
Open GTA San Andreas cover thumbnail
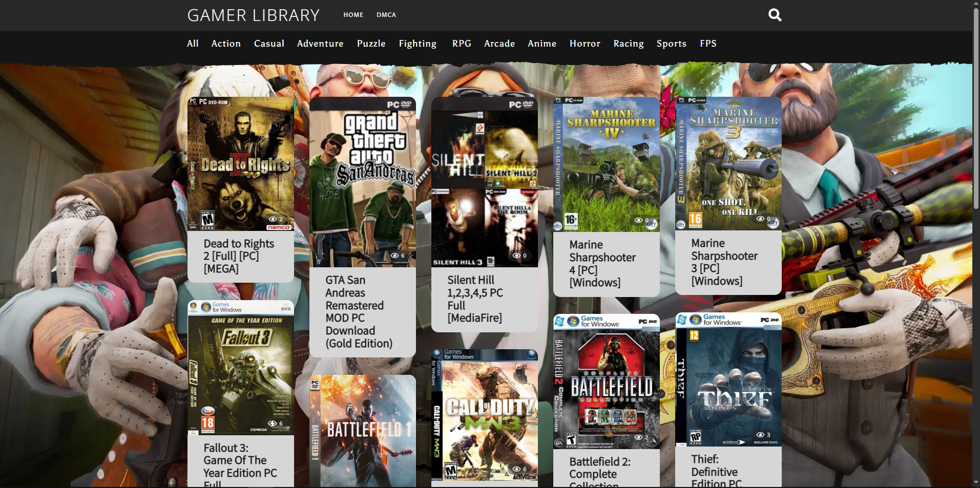363,182
